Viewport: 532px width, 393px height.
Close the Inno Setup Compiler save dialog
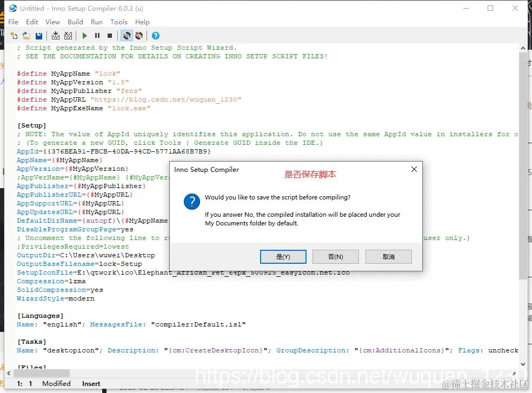pyautogui.click(x=414, y=169)
